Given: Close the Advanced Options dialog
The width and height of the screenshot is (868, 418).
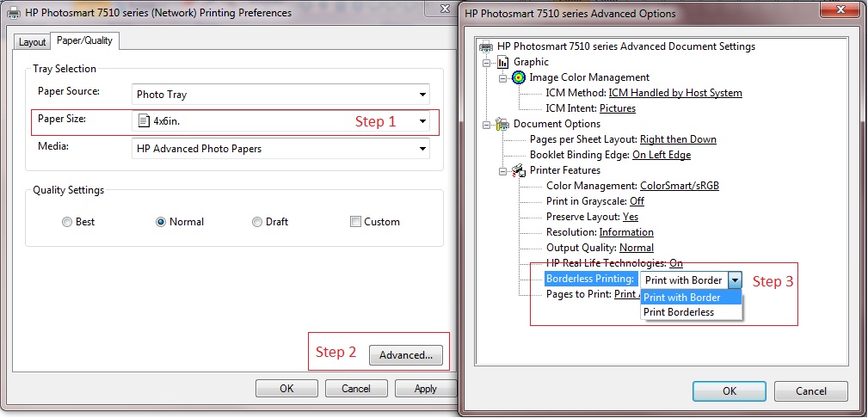Looking at the screenshot, I should pyautogui.click(x=840, y=9).
